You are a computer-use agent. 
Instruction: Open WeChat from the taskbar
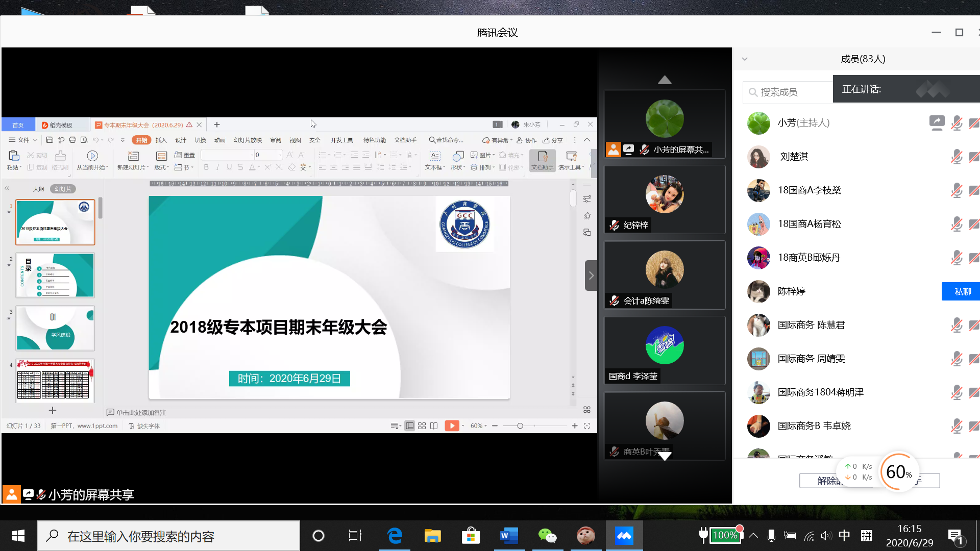point(547,536)
